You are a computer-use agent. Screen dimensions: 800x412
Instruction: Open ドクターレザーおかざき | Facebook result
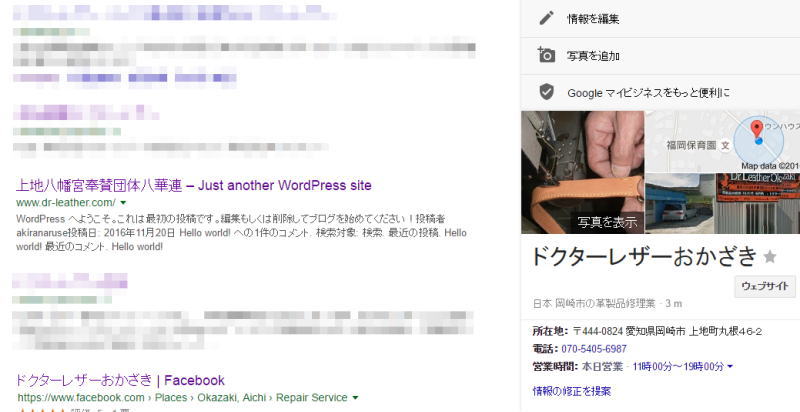pos(120,380)
